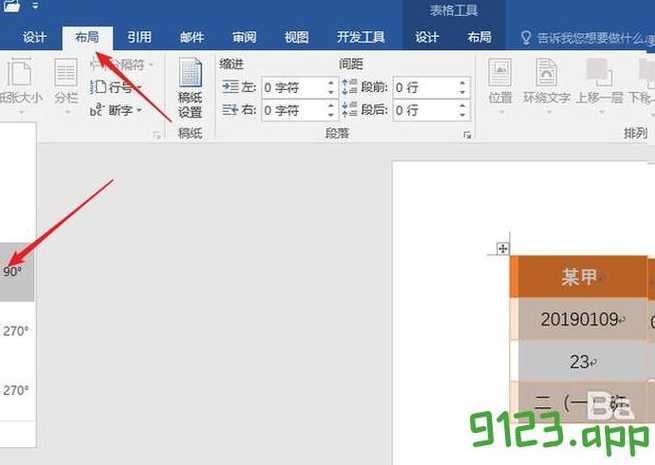Open the 环绕文字 wrap text menu

pos(547,86)
